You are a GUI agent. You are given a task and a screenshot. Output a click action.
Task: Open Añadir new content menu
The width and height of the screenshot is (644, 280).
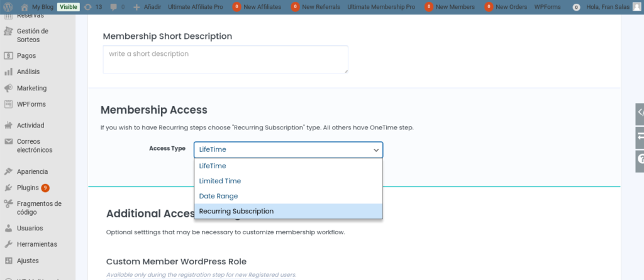pos(147,7)
